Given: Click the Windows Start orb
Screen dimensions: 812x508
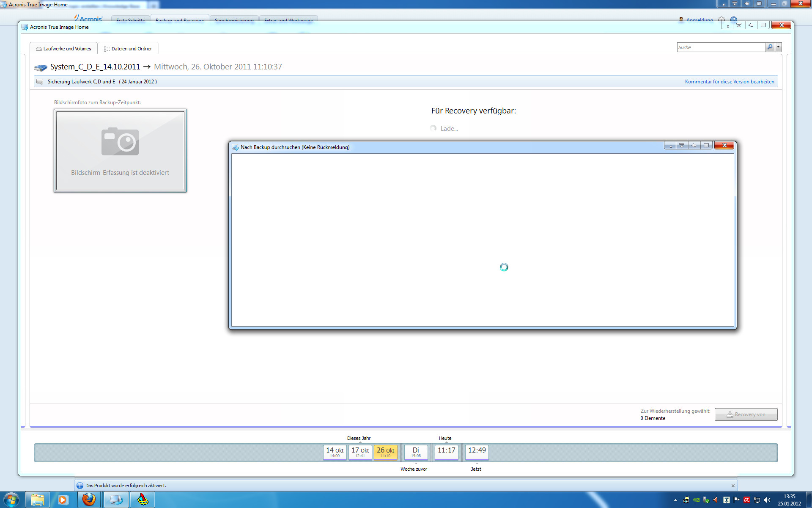Looking at the screenshot, I should click(11, 500).
